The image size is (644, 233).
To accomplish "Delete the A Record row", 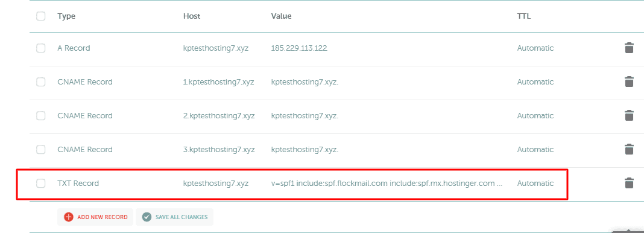I will 629,48.
